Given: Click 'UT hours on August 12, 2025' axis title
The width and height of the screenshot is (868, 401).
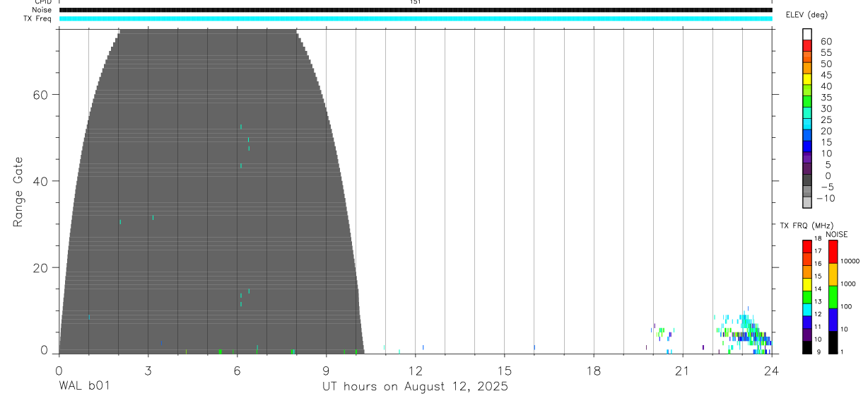Looking at the screenshot, I should coord(416,387).
